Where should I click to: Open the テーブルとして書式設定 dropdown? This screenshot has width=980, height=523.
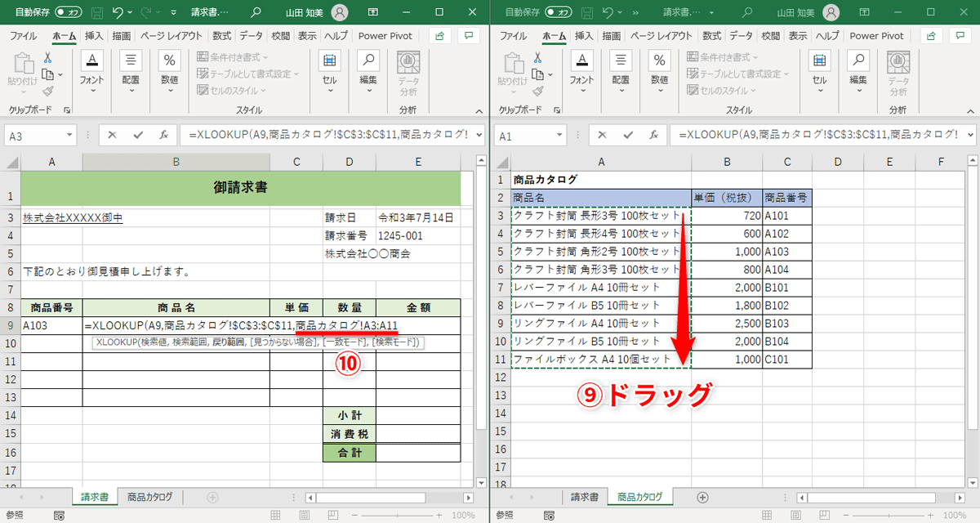(237, 73)
